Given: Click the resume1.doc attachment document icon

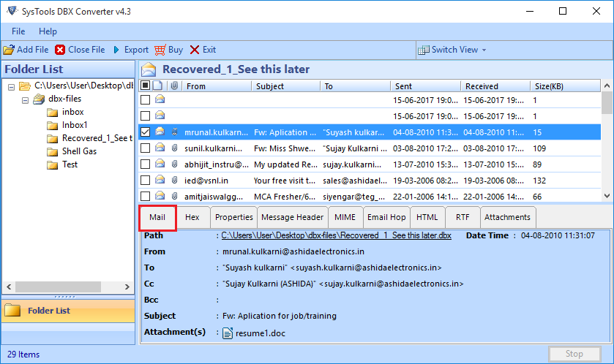Looking at the screenshot, I should click(x=228, y=333).
